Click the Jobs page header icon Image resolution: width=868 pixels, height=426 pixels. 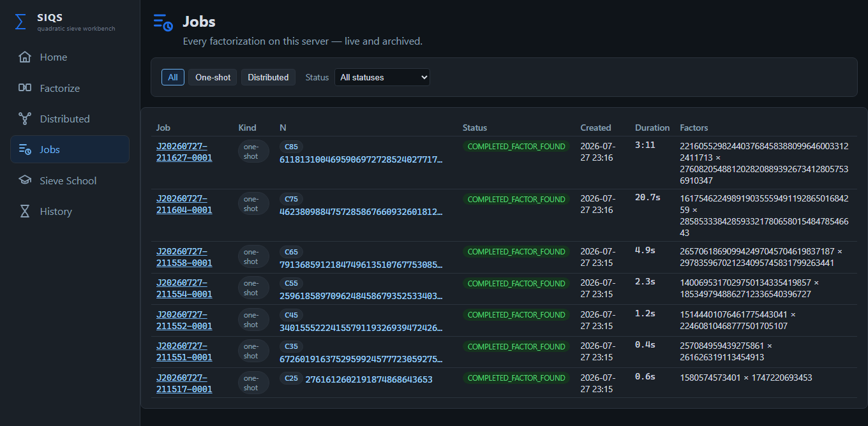163,22
